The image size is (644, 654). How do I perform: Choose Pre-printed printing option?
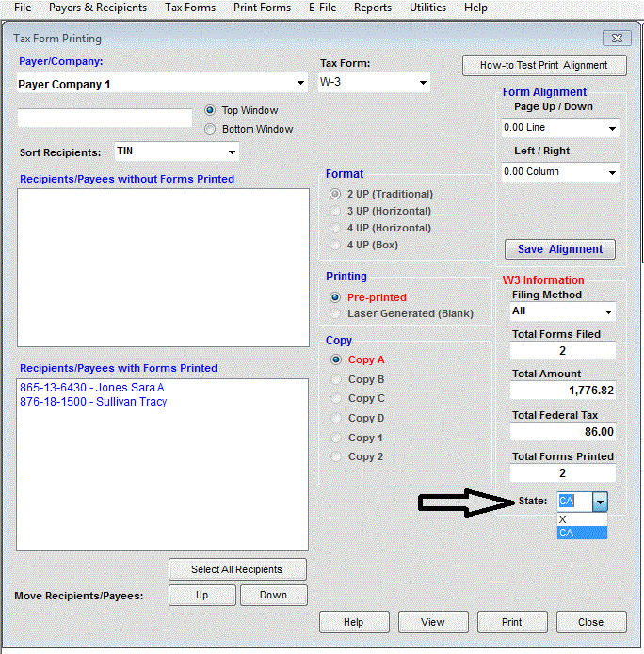pos(335,297)
